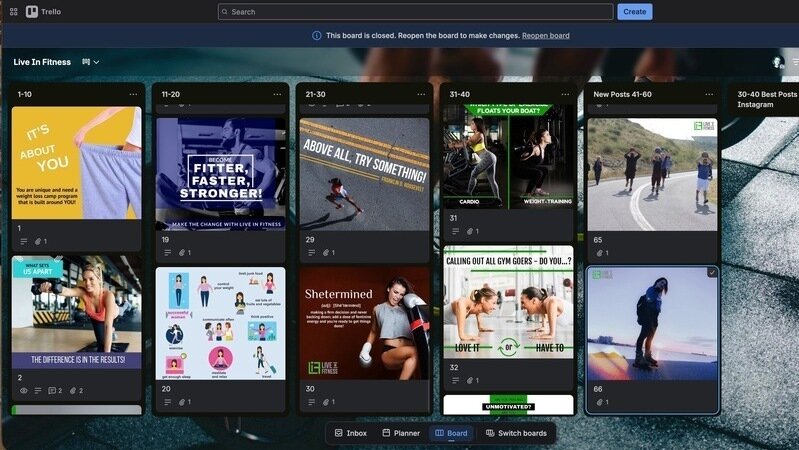This screenshot has width=799, height=450.
Task: Click the 30-40 Best Posts Instagram list title
Action: (x=767, y=99)
